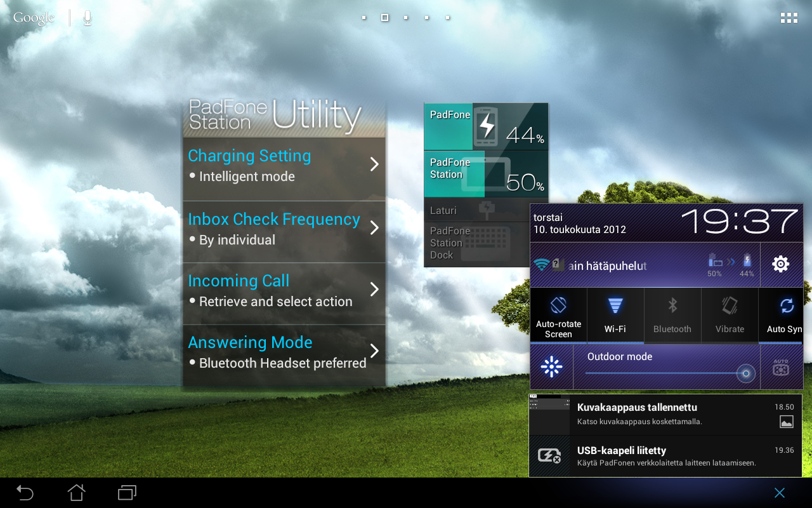Toggle Wi-Fi quick setting
Image resolution: width=812 pixels, height=508 pixels.
(x=615, y=316)
